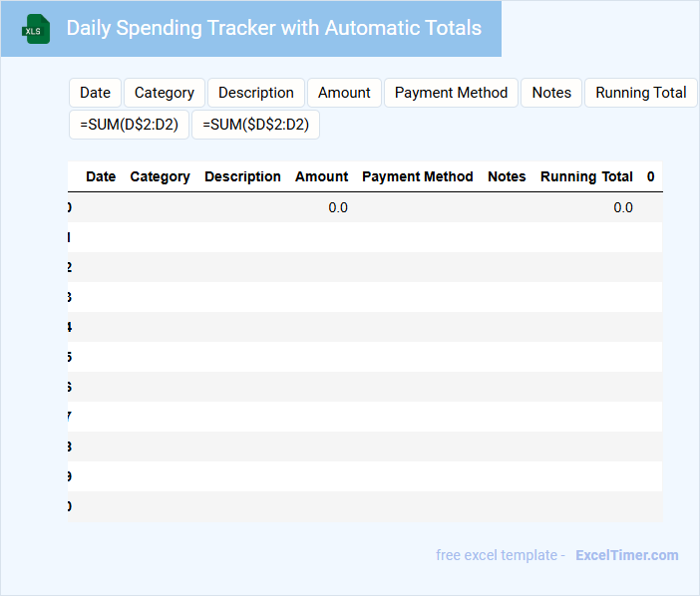
Task: Click the Notes tag button
Action: [x=551, y=93]
